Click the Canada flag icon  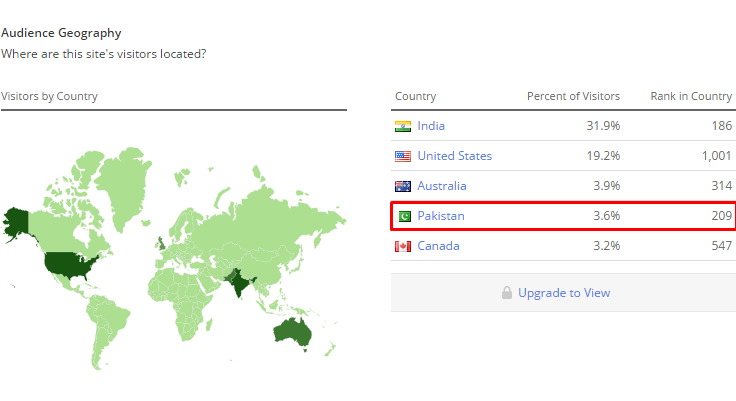[403, 246]
